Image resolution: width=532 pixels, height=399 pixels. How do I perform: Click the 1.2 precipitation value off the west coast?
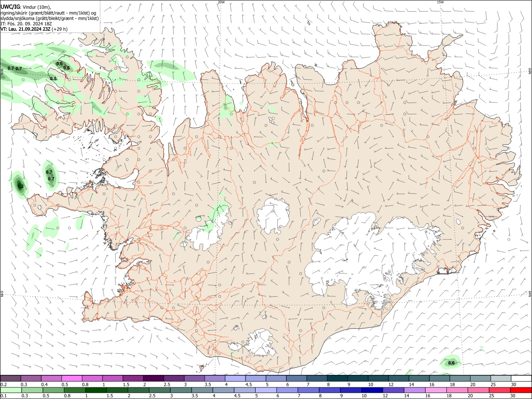(x=20, y=187)
